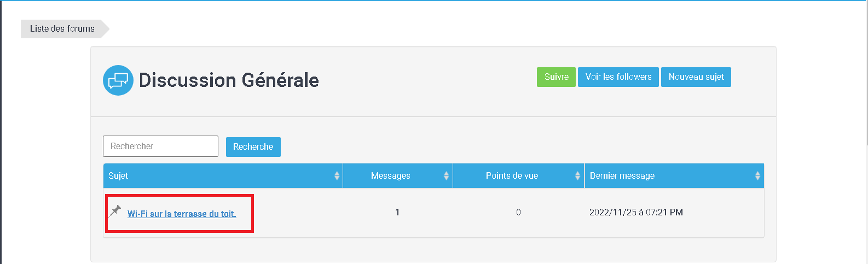Sort by Dernier message arrows
Image resolution: width=868 pixels, height=264 pixels.
tap(757, 176)
